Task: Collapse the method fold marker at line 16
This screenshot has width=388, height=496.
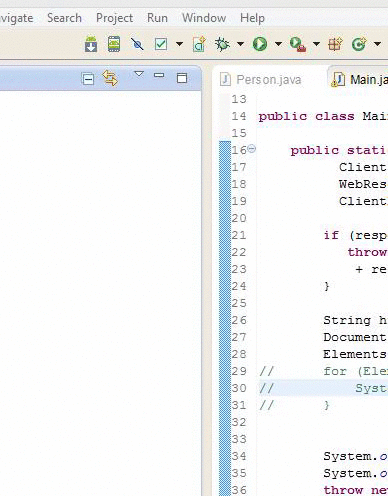Action: (252, 148)
